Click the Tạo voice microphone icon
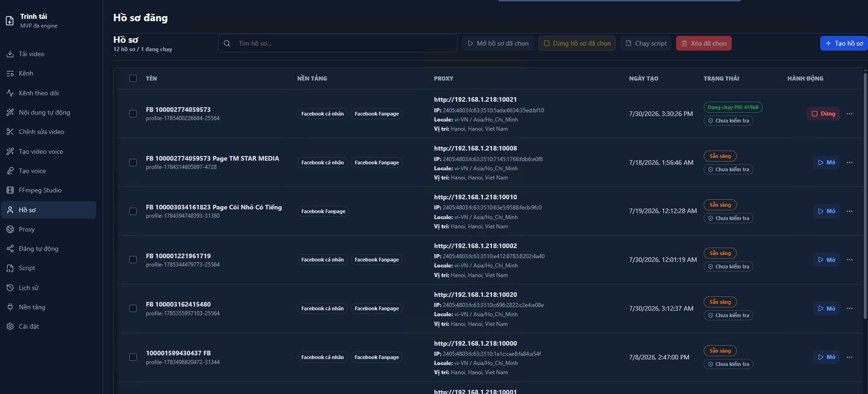The height and width of the screenshot is (394, 868). click(10, 171)
